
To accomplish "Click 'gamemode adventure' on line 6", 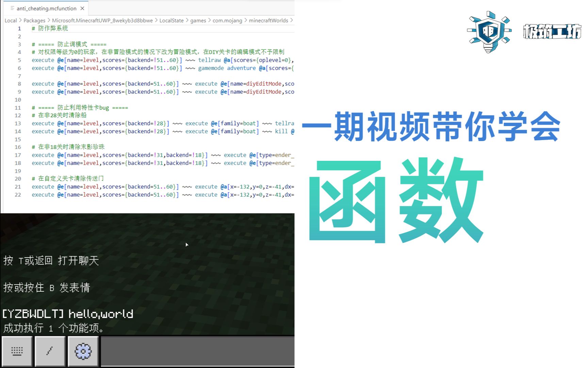I will coord(227,68).
